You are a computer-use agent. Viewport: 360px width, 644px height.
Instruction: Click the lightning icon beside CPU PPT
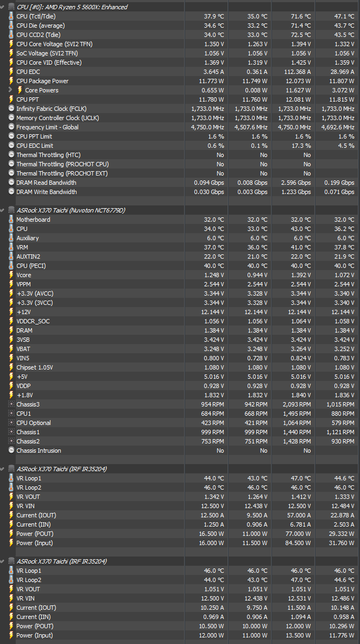11,99
